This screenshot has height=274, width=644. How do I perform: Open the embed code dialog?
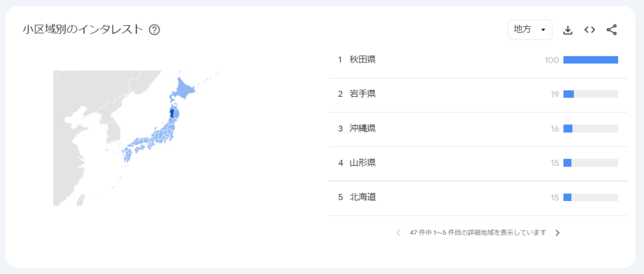click(589, 30)
